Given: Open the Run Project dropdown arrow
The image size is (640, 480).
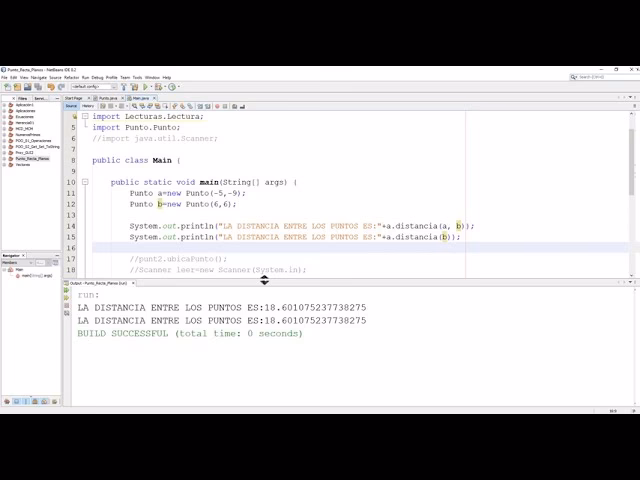Looking at the screenshot, I should coord(151,87).
